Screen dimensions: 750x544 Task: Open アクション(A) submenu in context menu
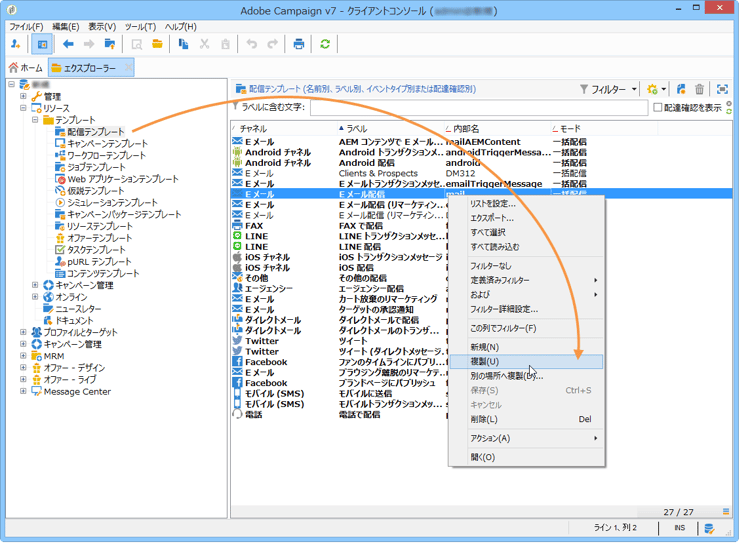point(526,438)
